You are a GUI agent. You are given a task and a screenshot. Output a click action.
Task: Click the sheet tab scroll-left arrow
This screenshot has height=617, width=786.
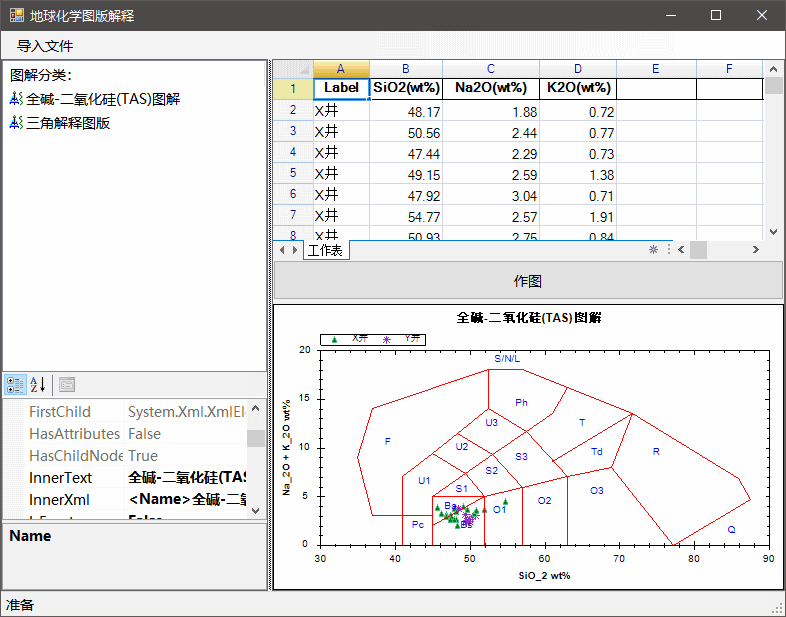tap(282, 250)
